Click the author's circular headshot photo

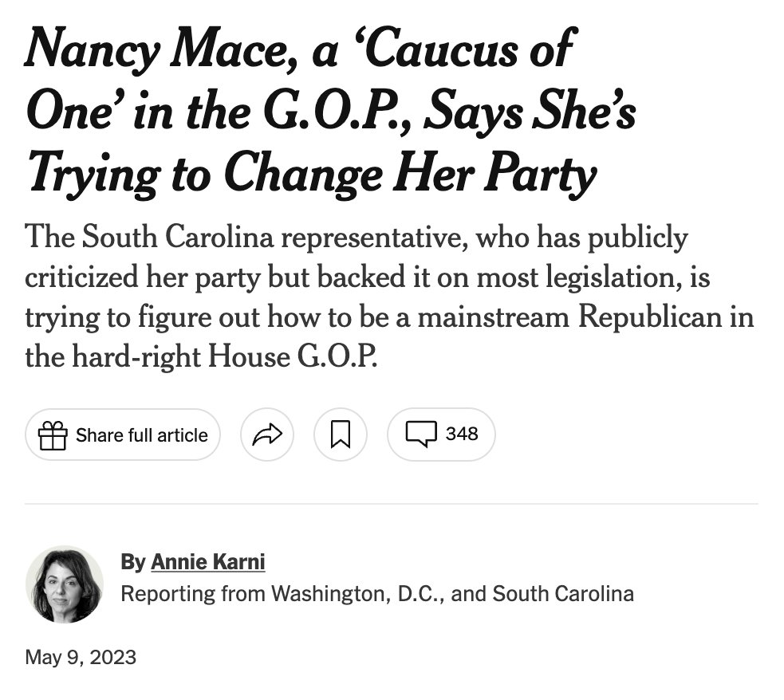tap(65, 584)
